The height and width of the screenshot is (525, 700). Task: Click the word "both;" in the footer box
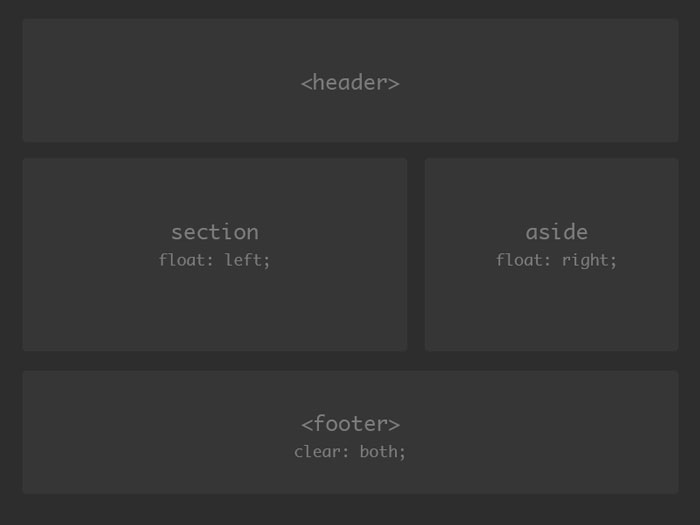click(x=383, y=451)
